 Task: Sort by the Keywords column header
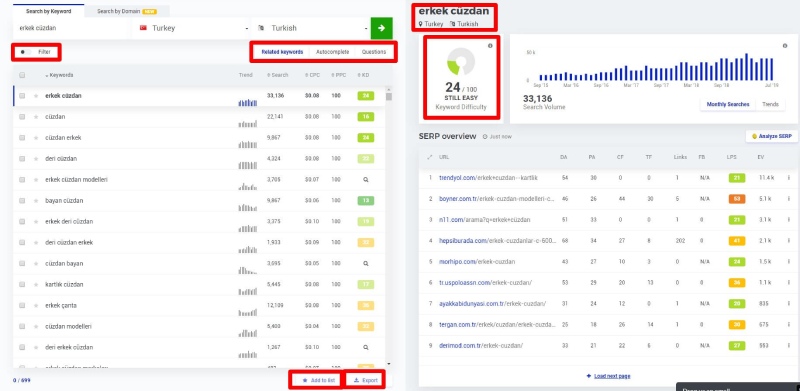coord(59,75)
